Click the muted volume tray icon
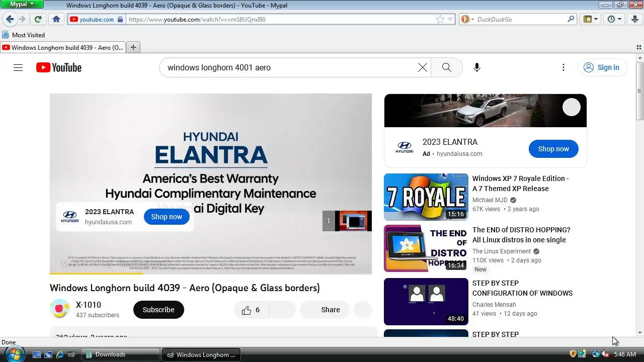The image size is (644, 362). point(605,354)
